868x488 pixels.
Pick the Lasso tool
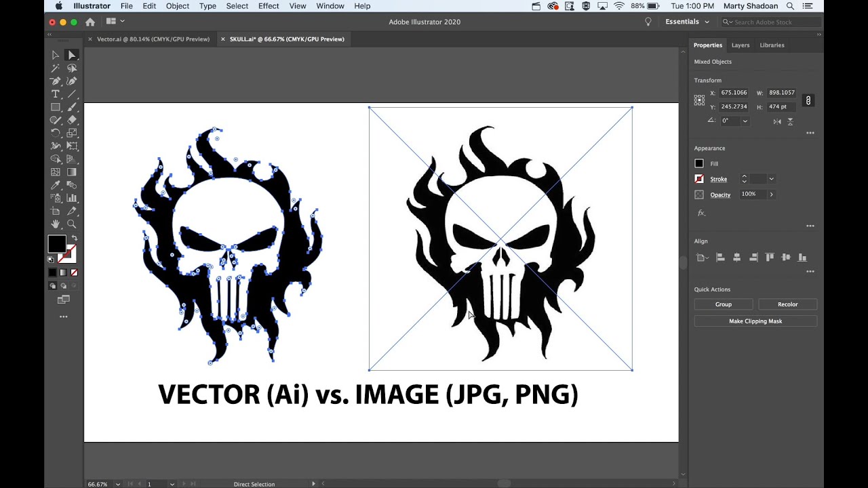(72, 68)
